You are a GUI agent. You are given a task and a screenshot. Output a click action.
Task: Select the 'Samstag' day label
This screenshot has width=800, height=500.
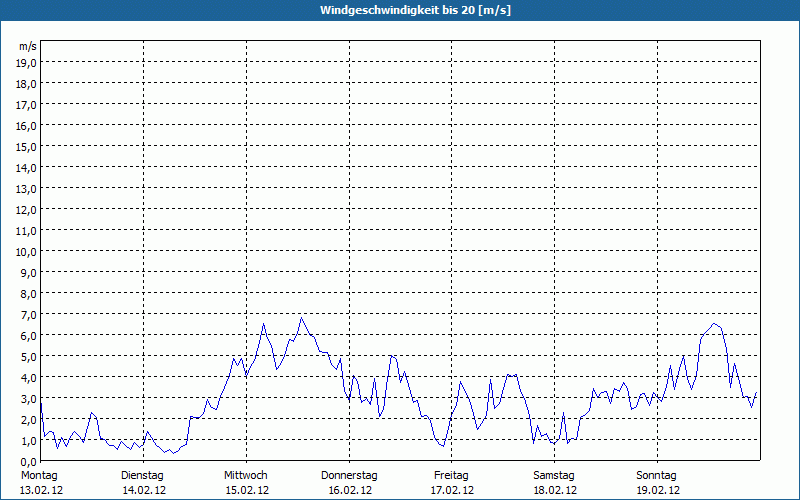coord(554,476)
